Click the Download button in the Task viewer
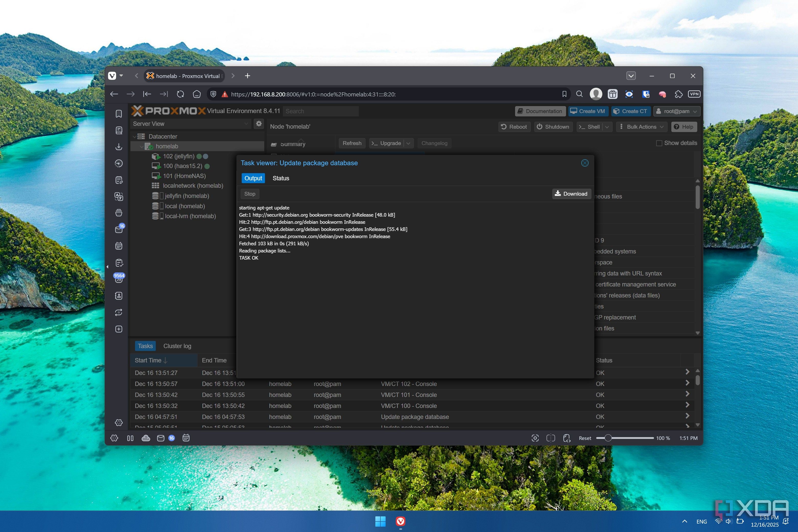The width and height of the screenshot is (798, 532). 571,194
